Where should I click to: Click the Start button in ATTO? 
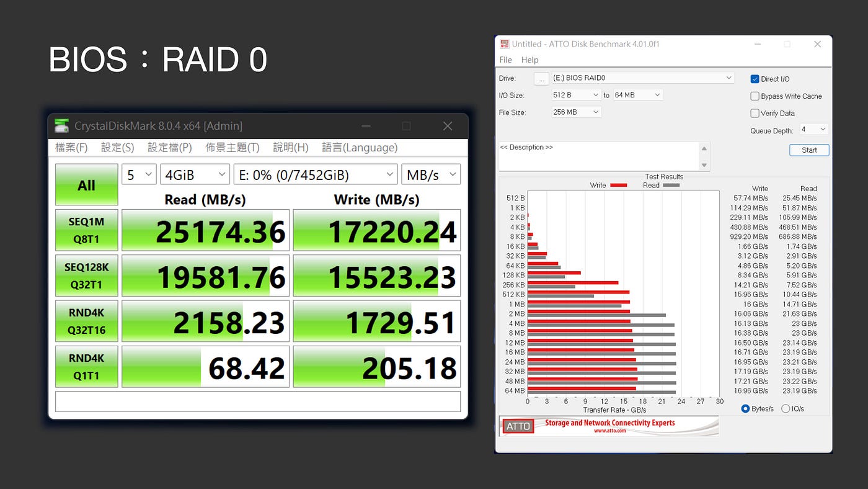click(809, 150)
